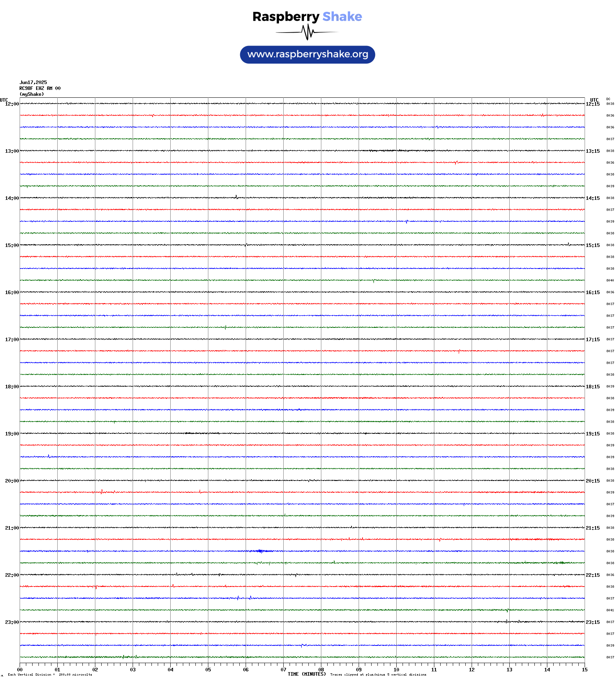Image resolution: width=616 pixels, height=680 pixels.
Task: Click the 14:15 end-time label
Action: (x=593, y=198)
